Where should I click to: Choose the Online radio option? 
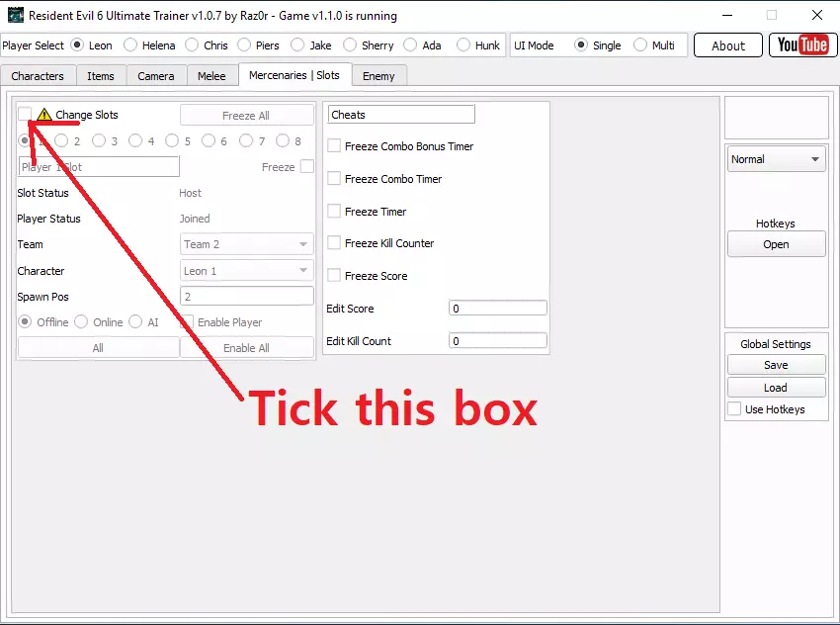(81, 321)
